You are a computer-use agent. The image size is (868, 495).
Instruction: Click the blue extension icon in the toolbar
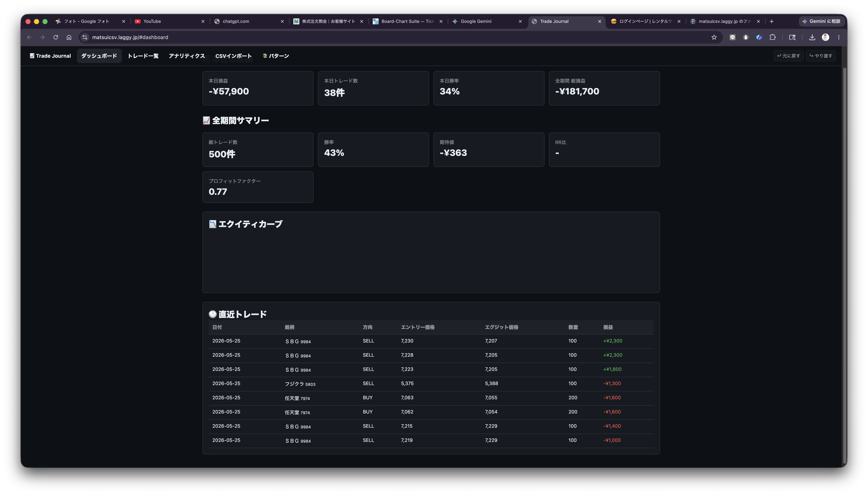click(759, 37)
